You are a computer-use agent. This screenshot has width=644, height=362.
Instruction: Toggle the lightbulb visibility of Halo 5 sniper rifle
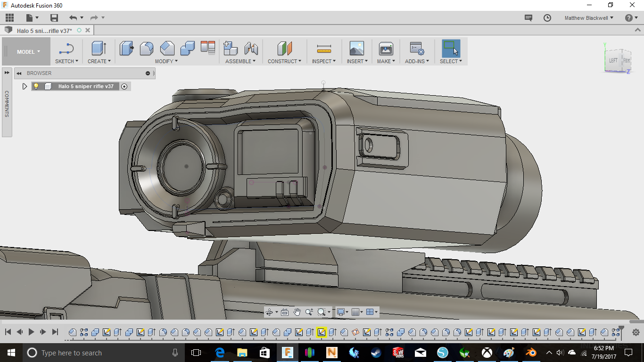pyautogui.click(x=36, y=86)
